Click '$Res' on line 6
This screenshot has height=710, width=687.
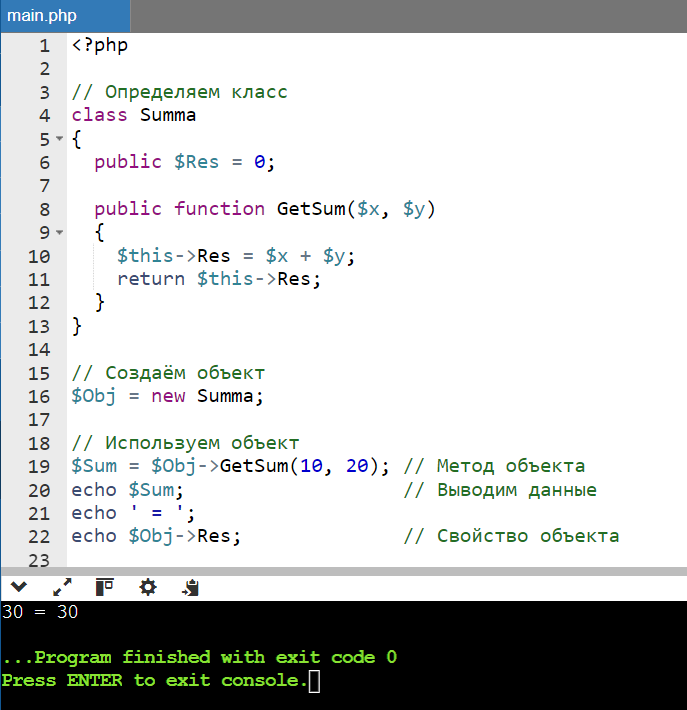(x=197, y=162)
